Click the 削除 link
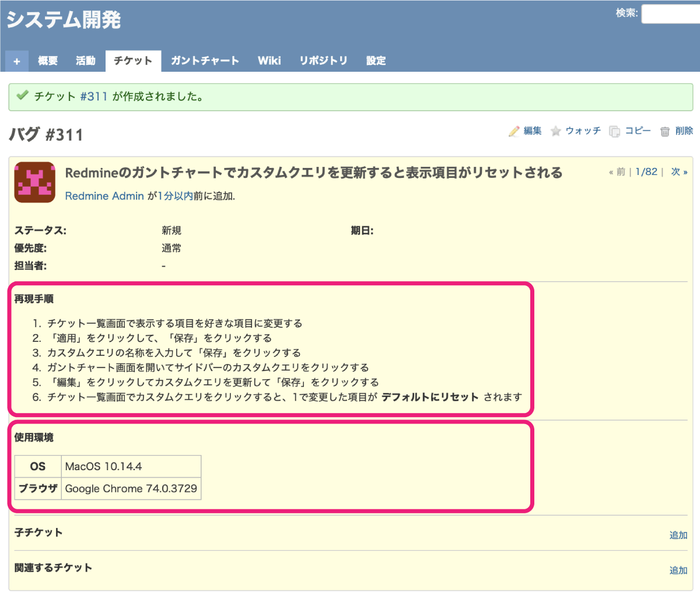This screenshot has height=595, width=700. click(x=684, y=131)
